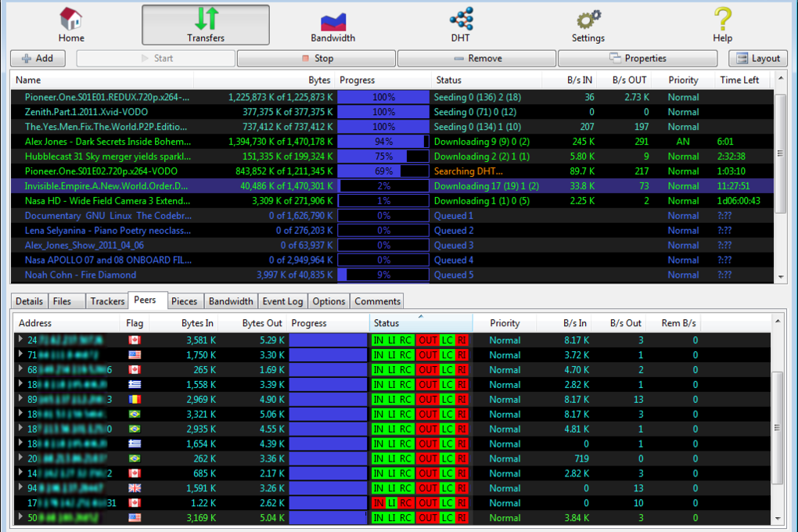Click the 1d06:00:43 time left value
The width and height of the screenshot is (798, 532).
pyautogui.click(x=739, y=200)
